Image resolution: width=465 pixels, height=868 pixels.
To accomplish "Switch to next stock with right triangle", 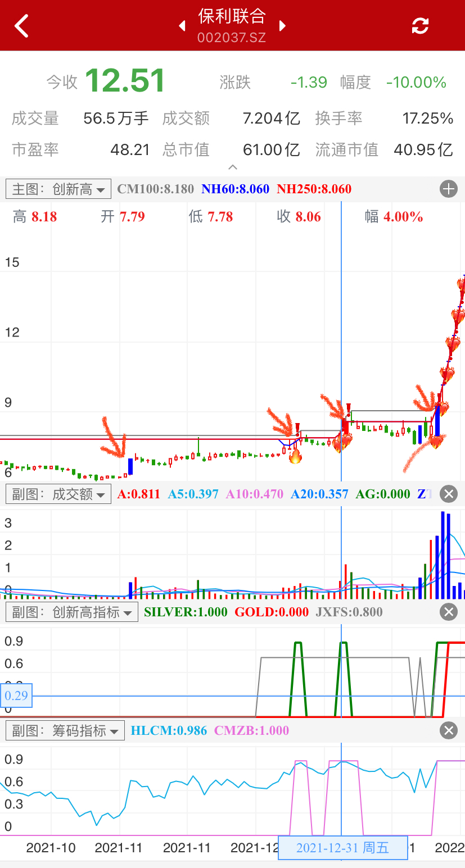I will coord(282,26).
